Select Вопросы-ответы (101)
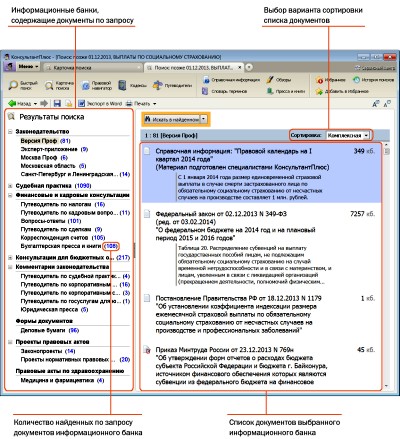 (x=50, y=221)
